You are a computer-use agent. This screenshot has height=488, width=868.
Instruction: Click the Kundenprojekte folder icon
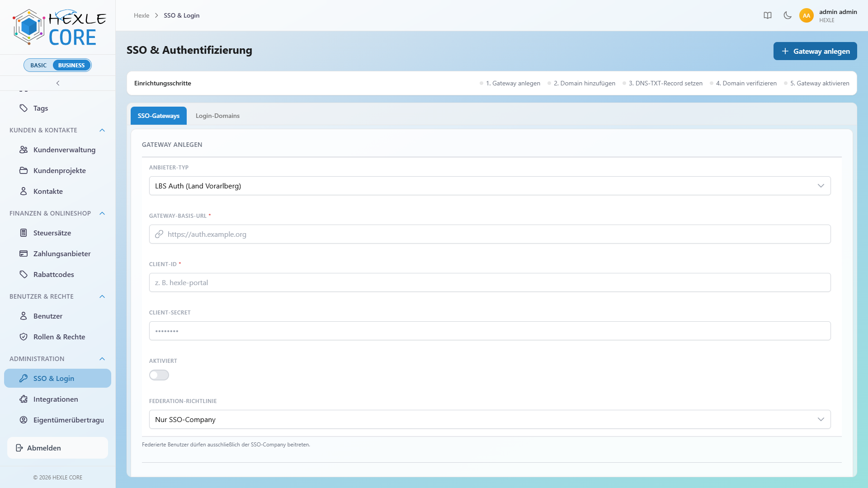coord(24,170)
